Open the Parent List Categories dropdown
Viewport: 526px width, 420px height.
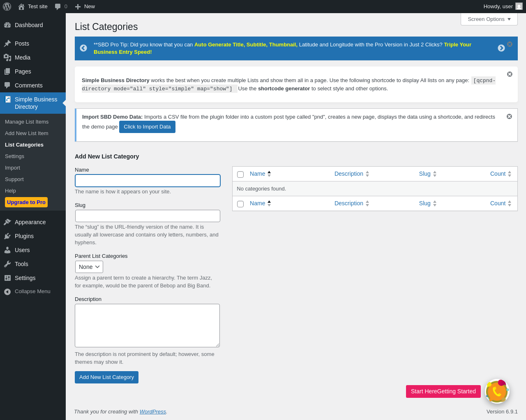pos(89,267)
